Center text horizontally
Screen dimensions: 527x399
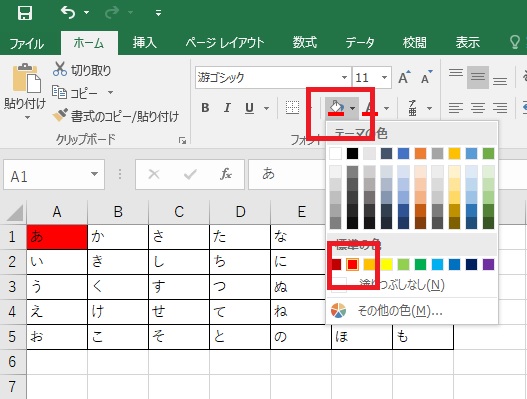tap(478, 108)
